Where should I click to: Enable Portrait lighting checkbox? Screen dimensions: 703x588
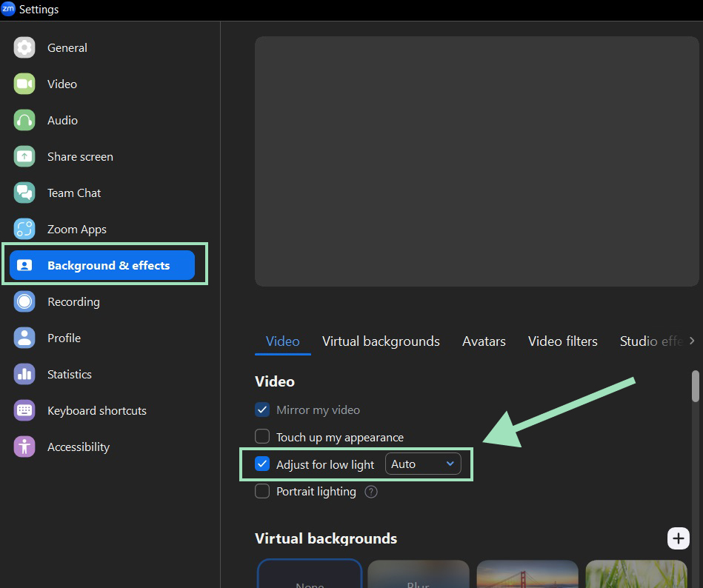(262, 491)
